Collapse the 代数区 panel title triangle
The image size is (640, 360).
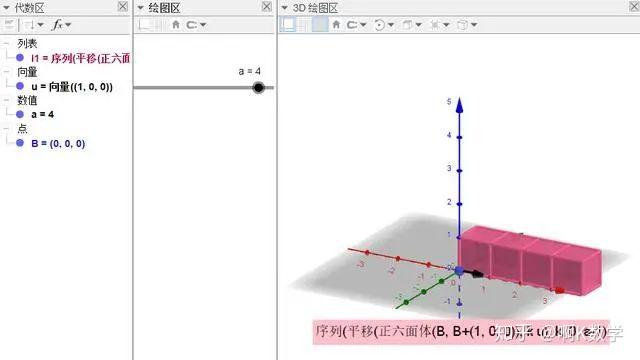[x=6, y=8]
